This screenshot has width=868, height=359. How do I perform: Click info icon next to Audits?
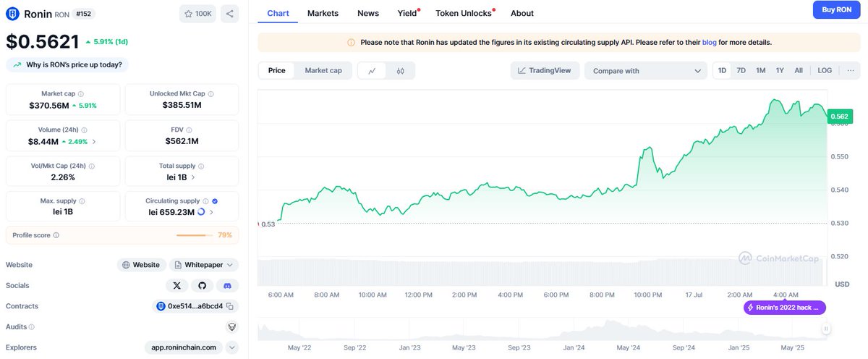pyautogui.click(x=31, y=327)
